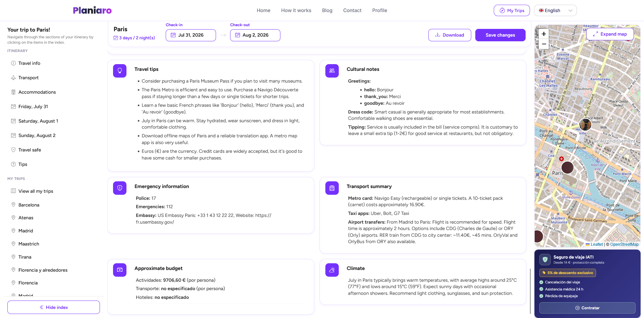
Task: Click Contratar for travel insurance
Action: click(587, 308)
